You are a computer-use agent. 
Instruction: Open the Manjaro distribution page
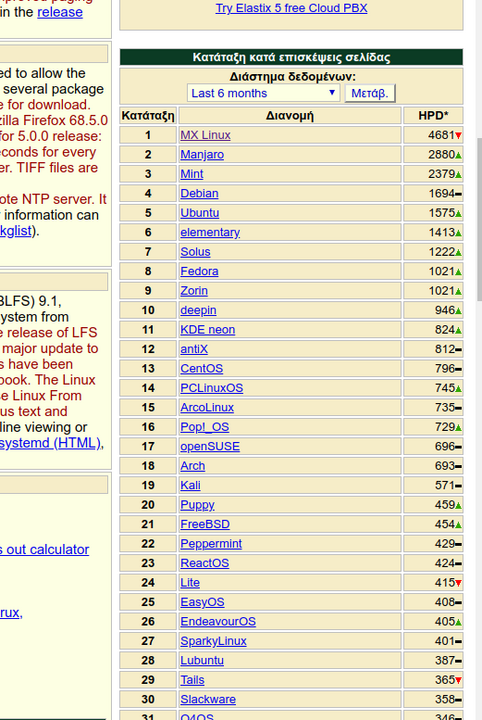click(202, 154)
